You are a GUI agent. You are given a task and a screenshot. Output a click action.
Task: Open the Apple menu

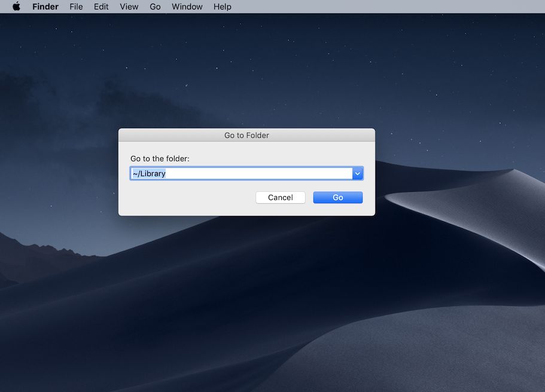16,7
